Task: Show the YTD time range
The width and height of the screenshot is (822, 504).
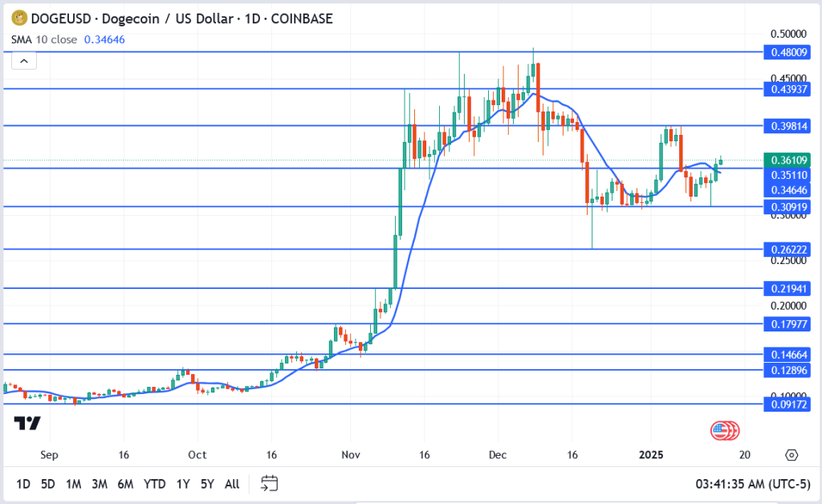Action: 154,484
